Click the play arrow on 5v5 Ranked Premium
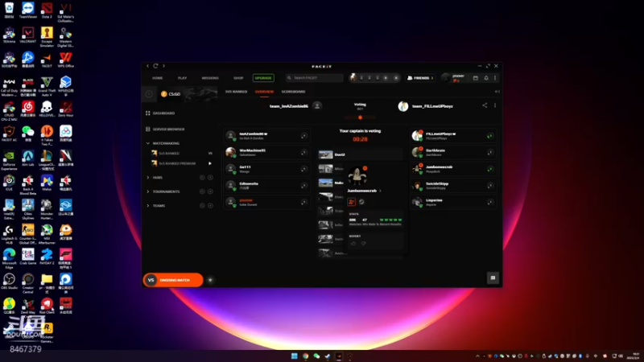This screenshot has width=644, height=362. [x=210, y=163]
